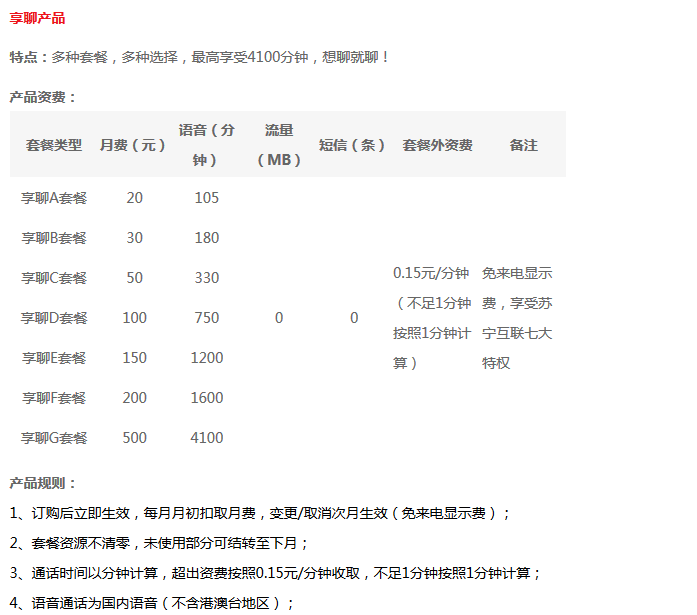Screen dimensions: 697x615
Task: Click monthly fee 50 for plan C
Action: tap(134, 278)
